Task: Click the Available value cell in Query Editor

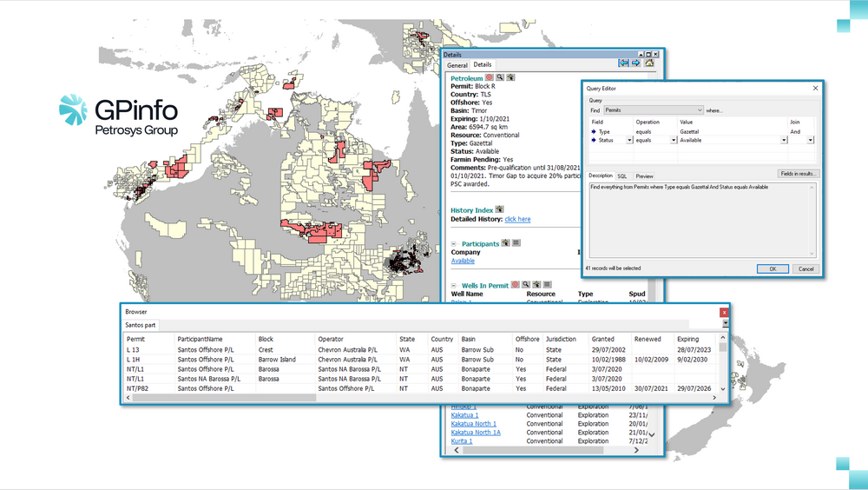Action: [x=728, y=140]
